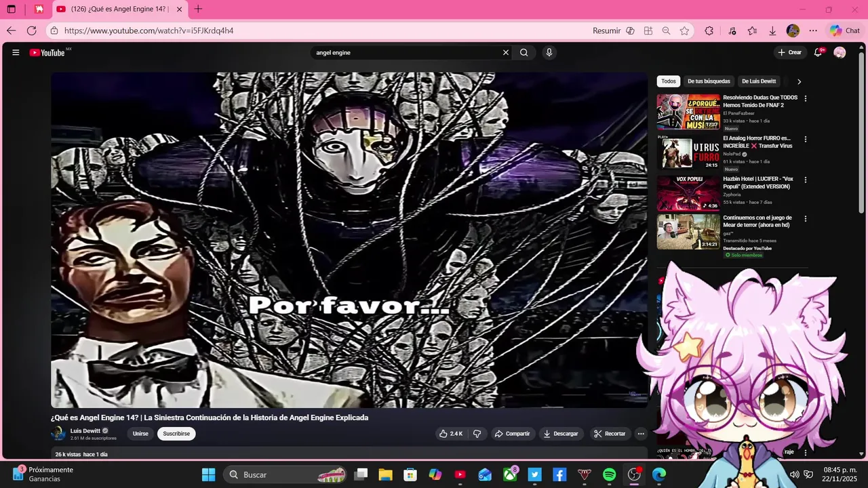Open Luis Dewitt channel name link
The width and height of the screenshot is (868, 488).
click(x=85, y=430)
